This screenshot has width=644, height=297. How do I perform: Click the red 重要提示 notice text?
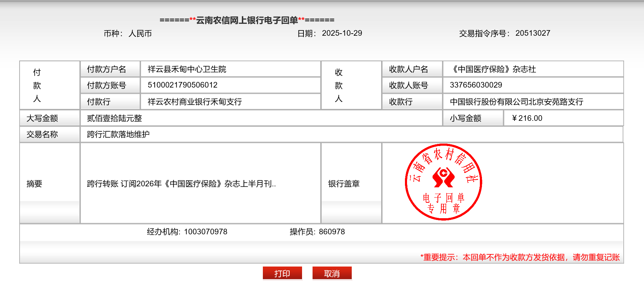point(520,257)
